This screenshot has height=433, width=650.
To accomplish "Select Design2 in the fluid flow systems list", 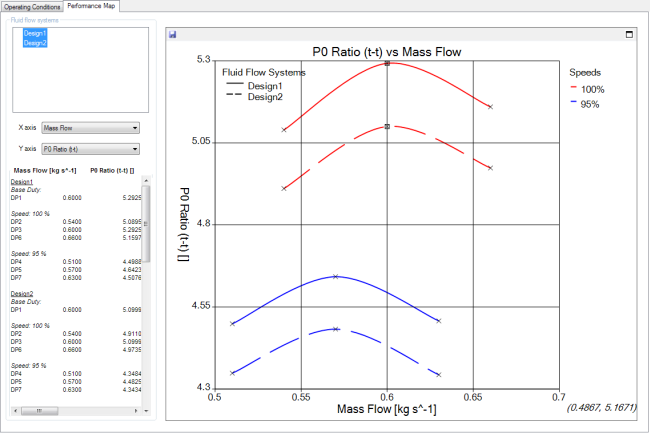I will click(35, 43).
